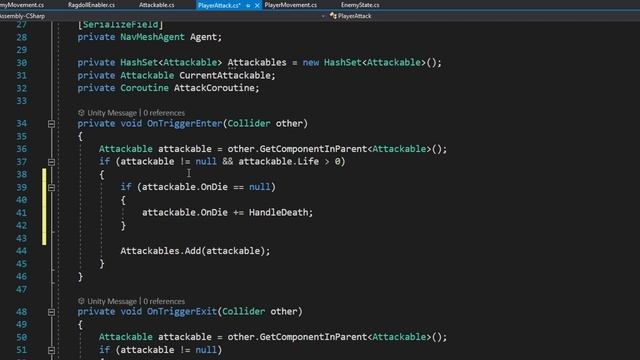Click the Attackables variable name on line 30
Screen dimensions: 640x360
[257, 62]
